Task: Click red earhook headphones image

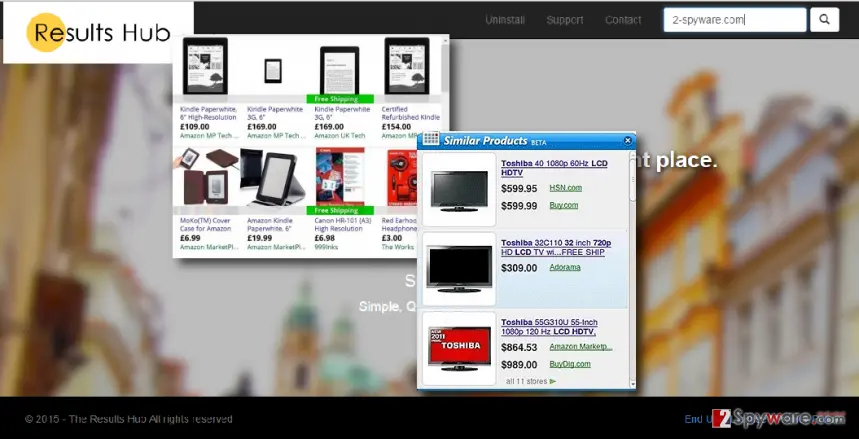Action: click(x=402, y=178)
